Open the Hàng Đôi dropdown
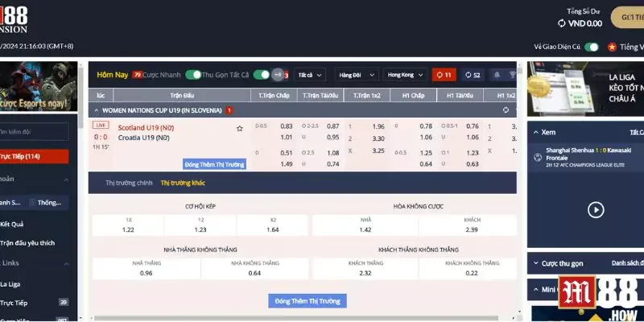This screenshot has height=322, width=644. tap(354, 75)
